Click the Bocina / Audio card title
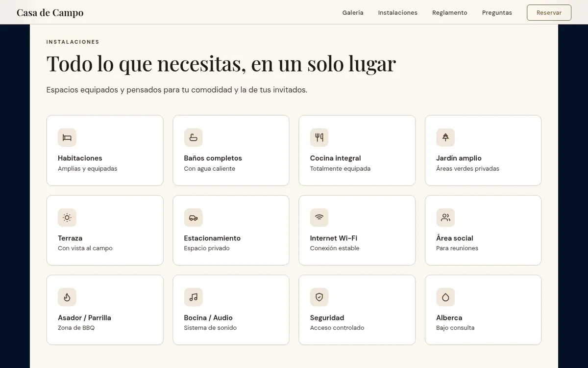 (x=208, y=317)
